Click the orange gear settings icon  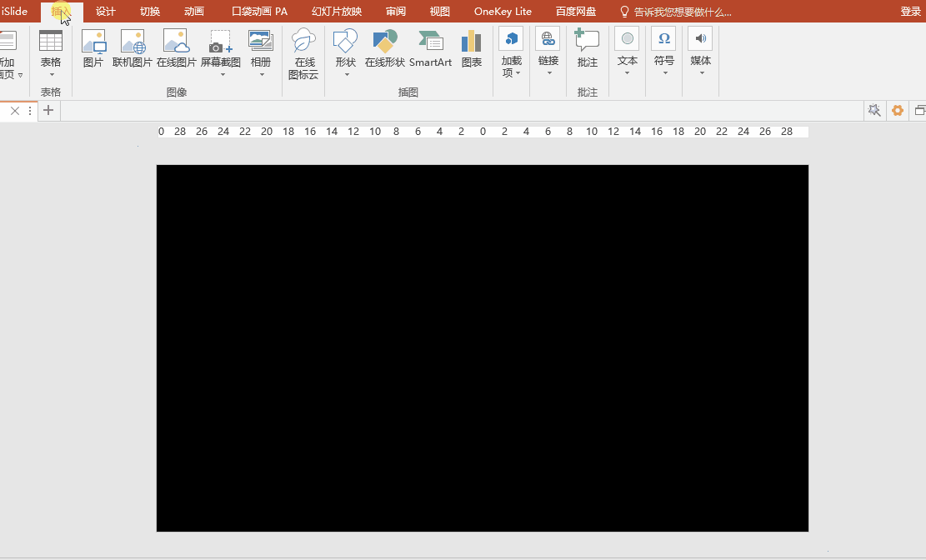click(897, 110)
